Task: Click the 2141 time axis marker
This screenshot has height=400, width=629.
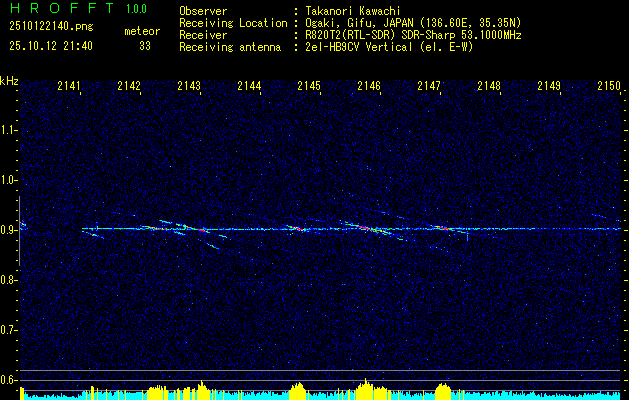Action: pos(69,85)
